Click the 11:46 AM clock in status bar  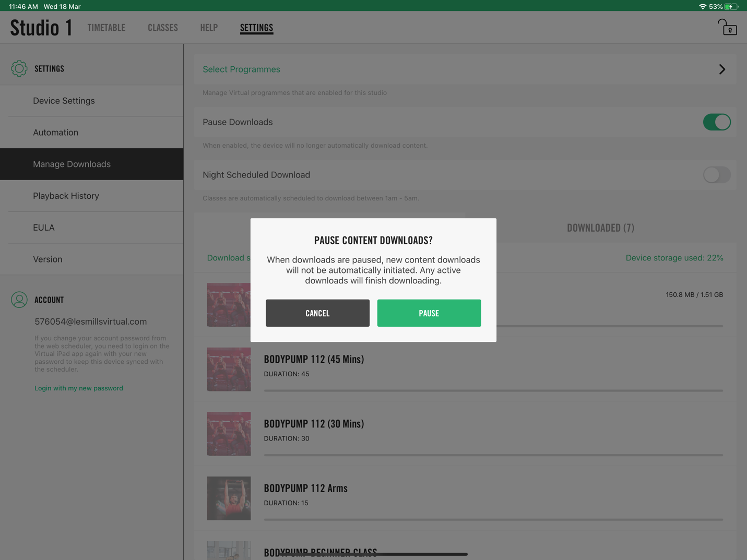(23, 6)
